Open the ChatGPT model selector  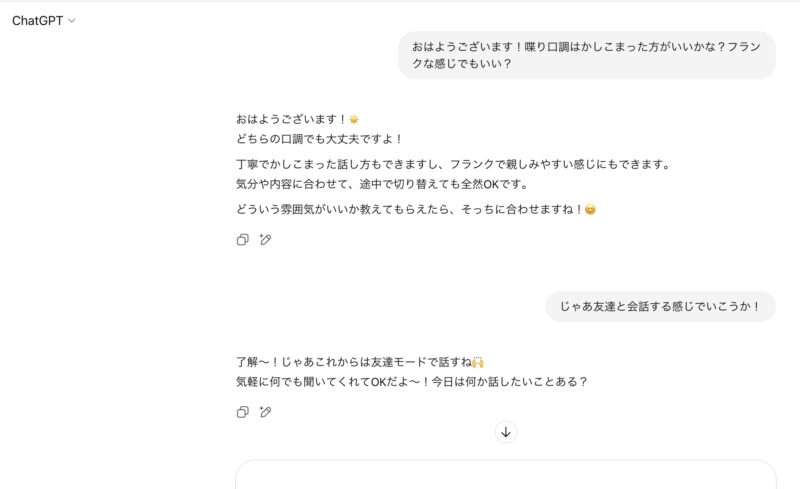pos(43,21)
